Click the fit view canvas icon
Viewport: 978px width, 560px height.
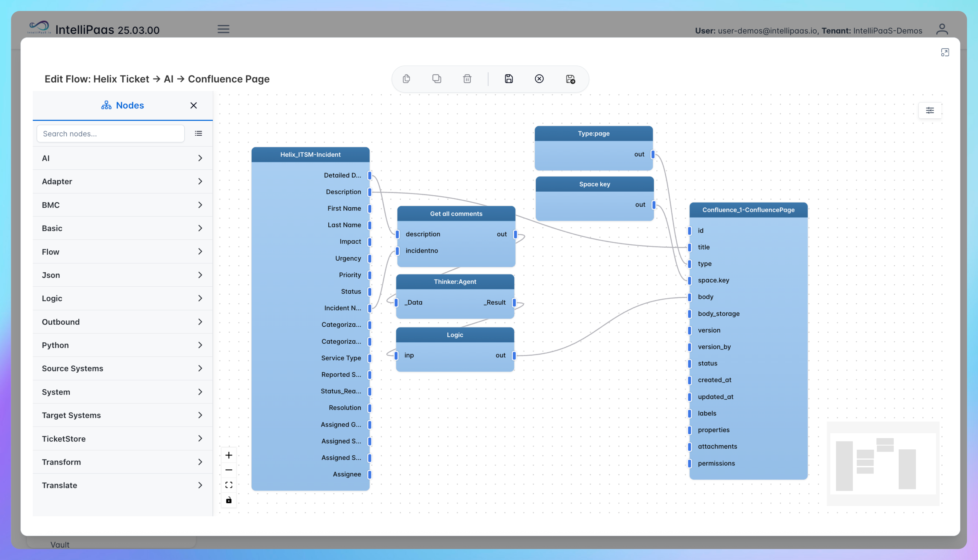(x=229, y=485)
